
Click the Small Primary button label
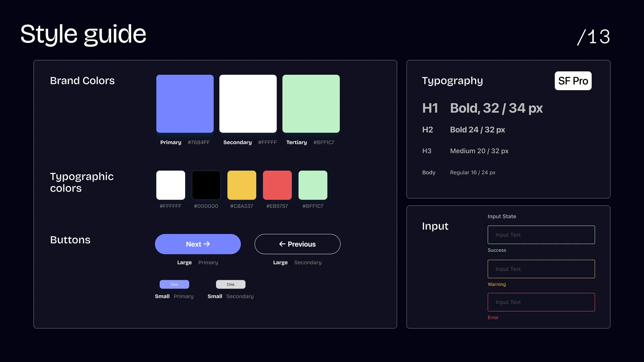174,296
